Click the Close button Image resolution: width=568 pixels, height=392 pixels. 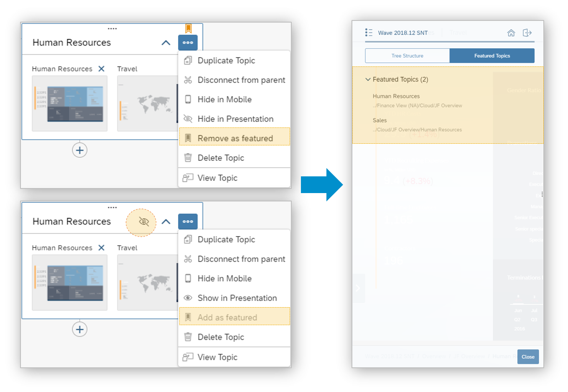pyautogui.click(x=528, y=357)
